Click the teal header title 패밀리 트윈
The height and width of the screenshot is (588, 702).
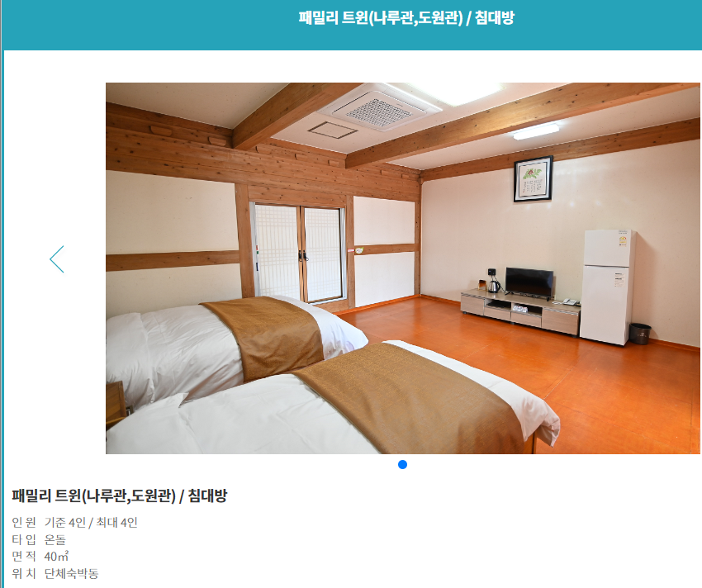tap(406, 18)
